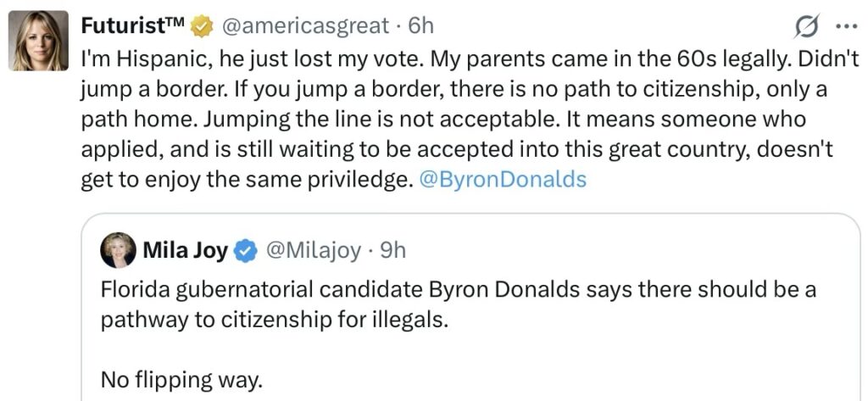Open the Futurist™ display name link
The width and height of the screenshot is (868, 401).
click(133, 26)
